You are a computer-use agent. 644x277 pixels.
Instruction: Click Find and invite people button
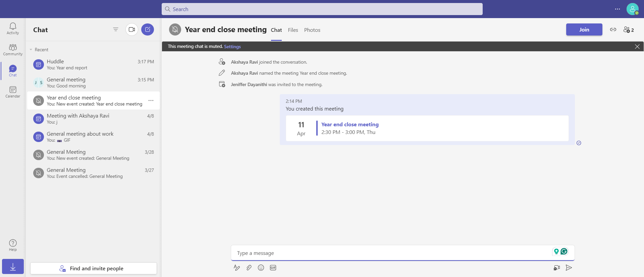(94, 268)
